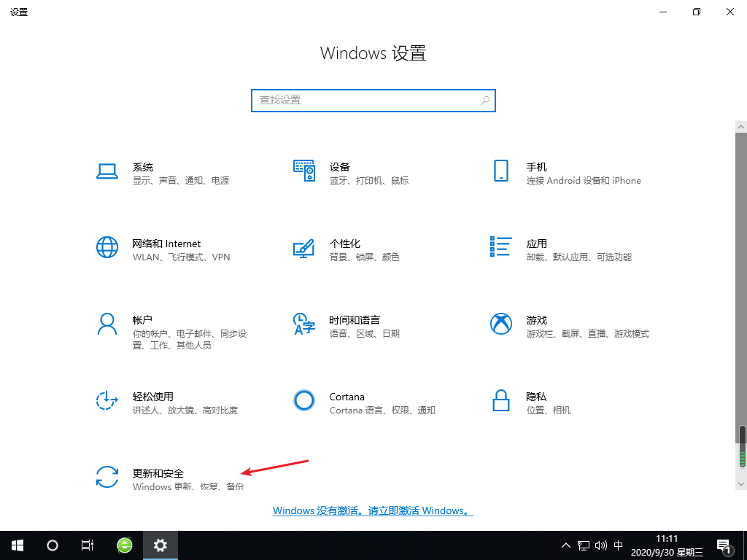Click the search magnifier in 查找设置 box

tap(485, 100)
